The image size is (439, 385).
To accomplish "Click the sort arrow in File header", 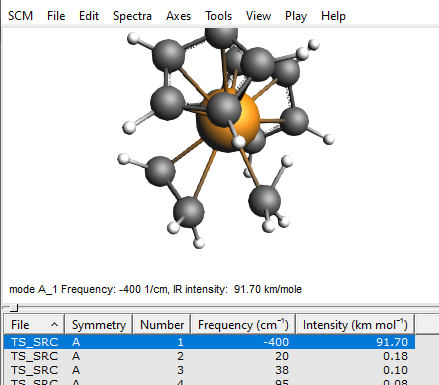I will pos(54,324).
